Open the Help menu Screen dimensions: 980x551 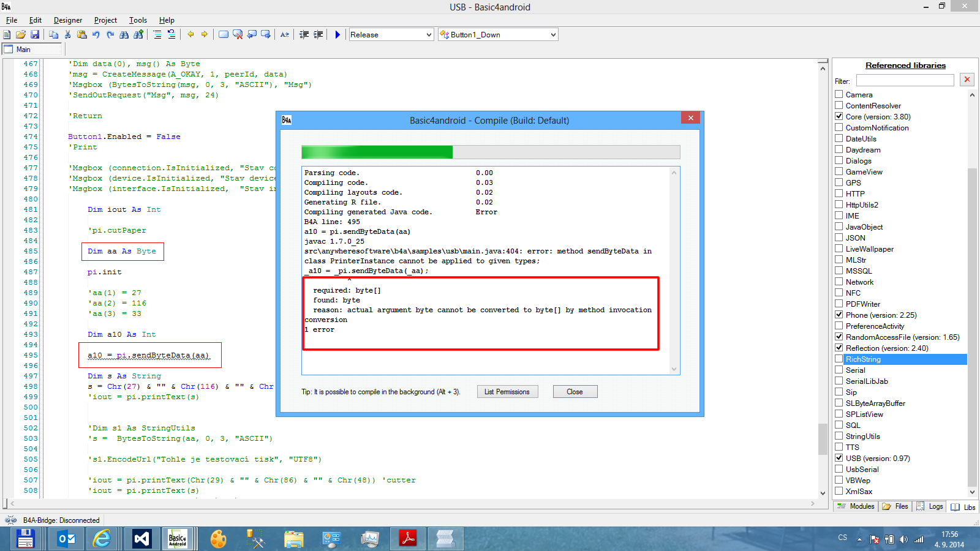pyautogui.click(x=167, y=20)
